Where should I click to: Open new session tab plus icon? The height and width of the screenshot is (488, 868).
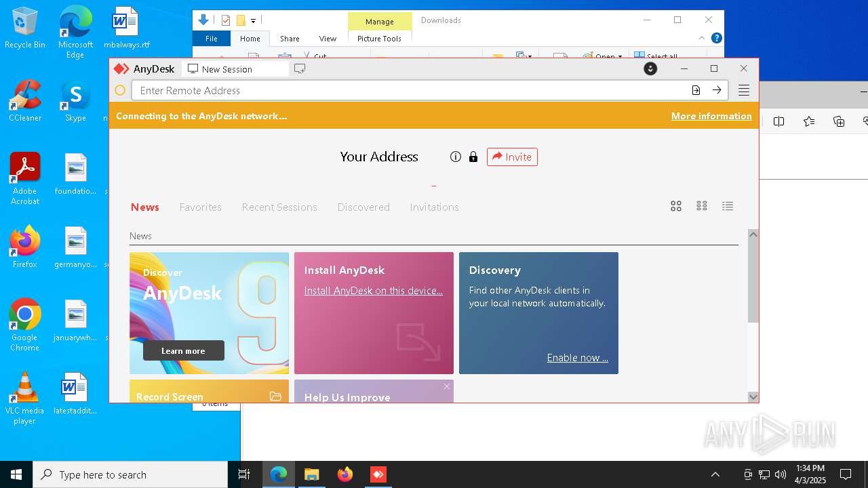pos(300,68)
